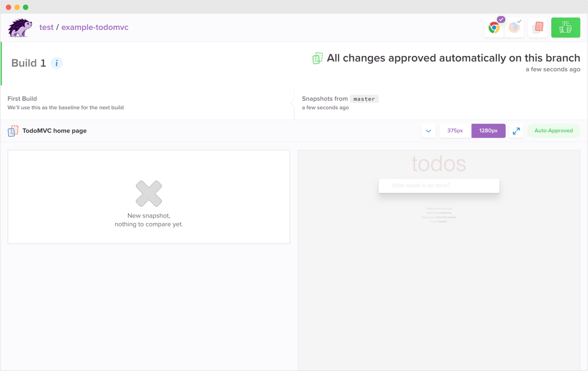Click the master branch label
Viewport: 588px width, 371px height.
[364, 99]
